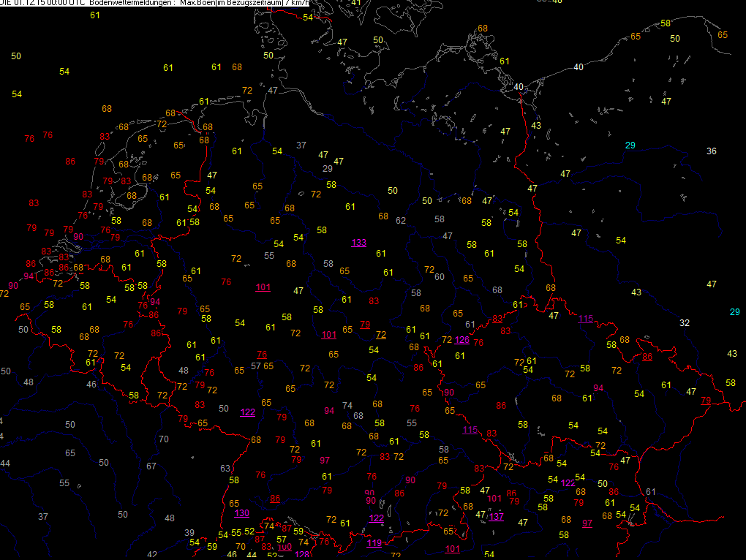Click the underlined 100 station value
746x560 pixels.
click(285, 546)
